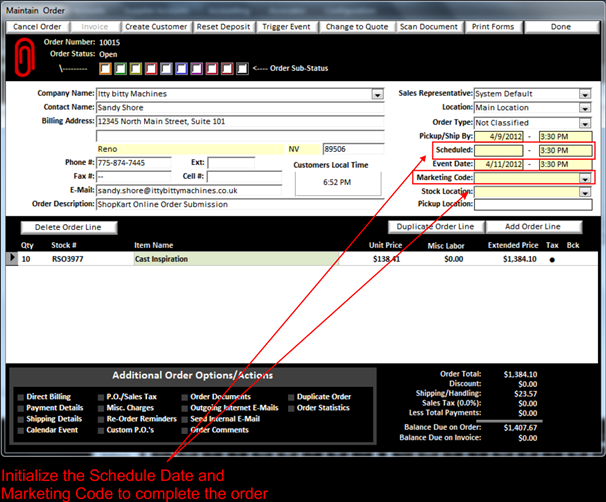
Task: Open the Marketing Code dropdown
Action: 584,178
